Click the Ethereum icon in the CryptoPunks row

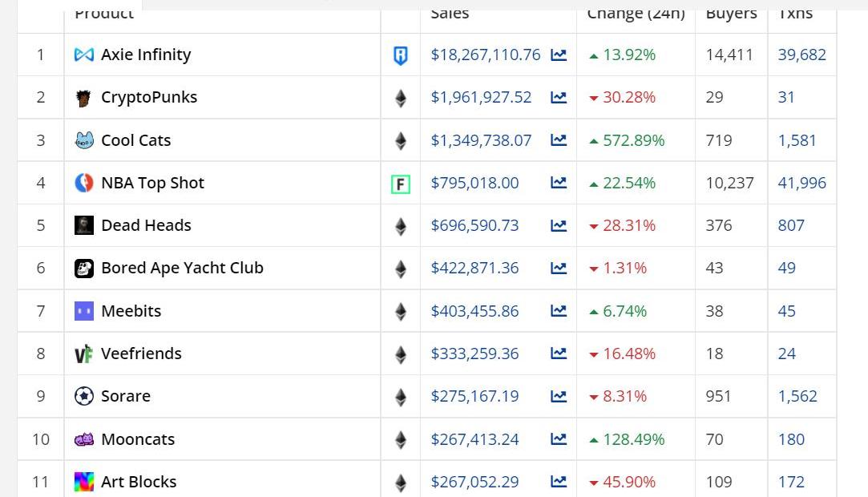coord(400,99)
